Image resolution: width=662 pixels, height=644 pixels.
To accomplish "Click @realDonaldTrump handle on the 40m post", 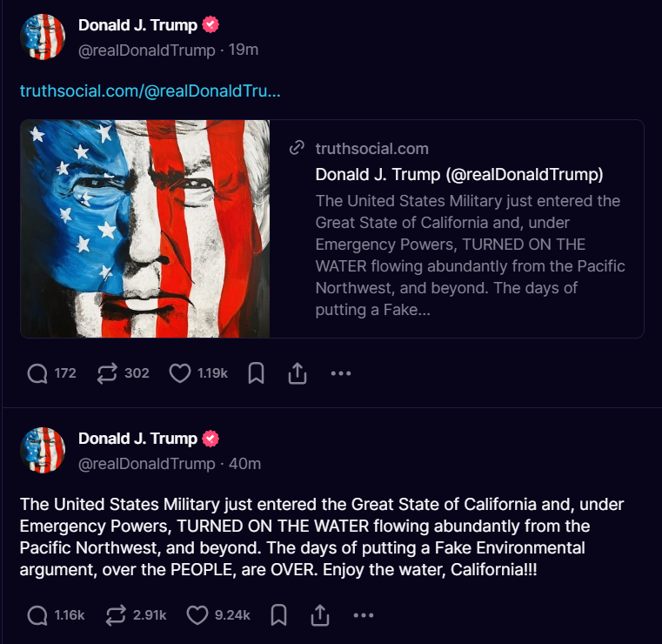I will pyautogui.click(x=146, y=464).
